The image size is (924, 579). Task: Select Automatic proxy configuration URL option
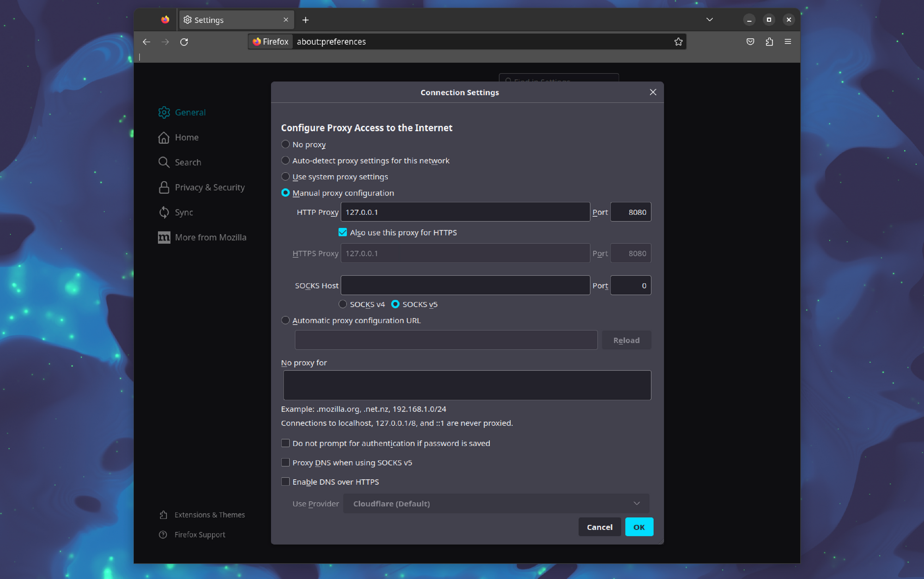tap(286, 320)
